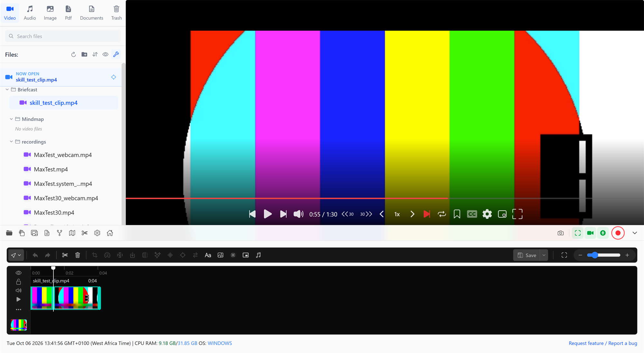Collapse the Briefcast folder
The image size is (644, 353).
tap(7, 90)
